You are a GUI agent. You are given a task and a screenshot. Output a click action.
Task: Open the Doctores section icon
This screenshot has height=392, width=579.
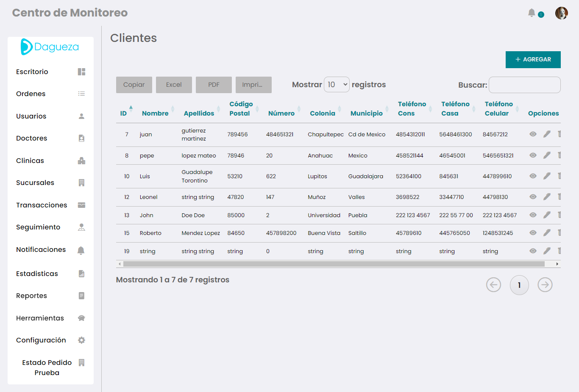coord(81,138)
